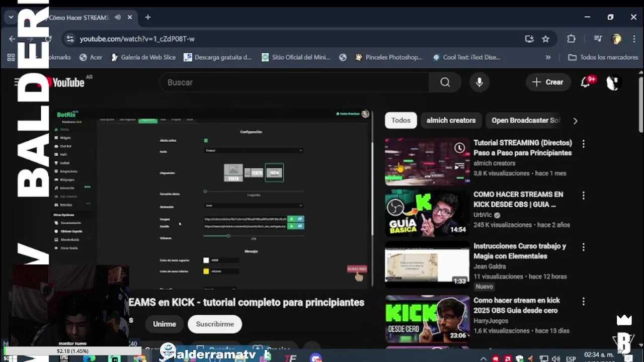Viewport: 644px width, 362px height.
Task: Click the install app icon in address bar
Action: [529, 39]
